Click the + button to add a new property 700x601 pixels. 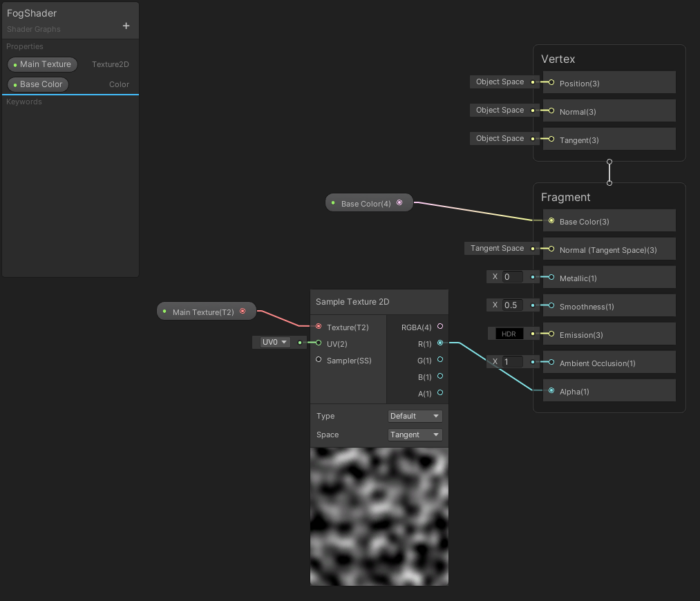(x=126, y=25)
